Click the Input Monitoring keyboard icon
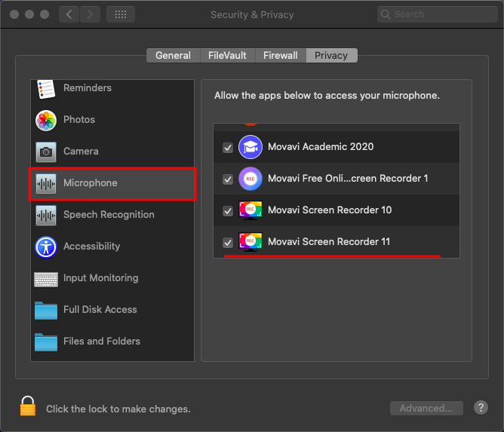Viewport: 504px width, 432px height. tap(46, 280)
